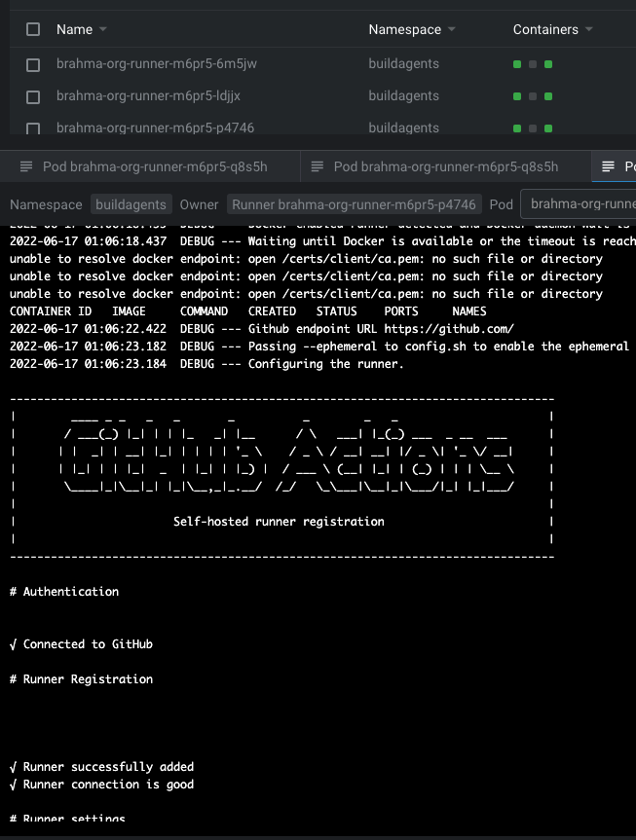Click 'Runner successfully added' log line
The width and height of the screenshot is (636, 840).
point(102,767)
